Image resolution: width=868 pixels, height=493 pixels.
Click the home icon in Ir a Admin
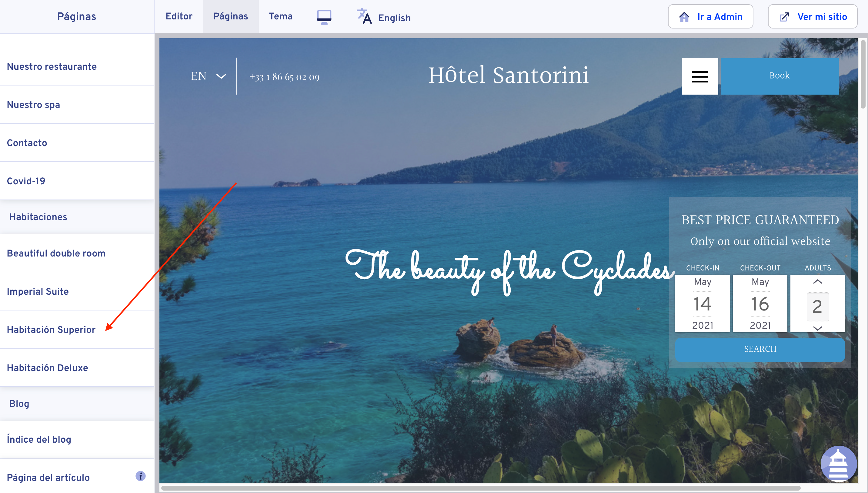pos(684,17)
